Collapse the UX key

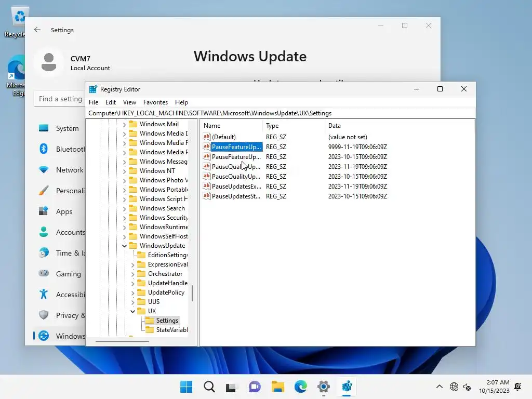pyautogui.click(x=132, y=312)
